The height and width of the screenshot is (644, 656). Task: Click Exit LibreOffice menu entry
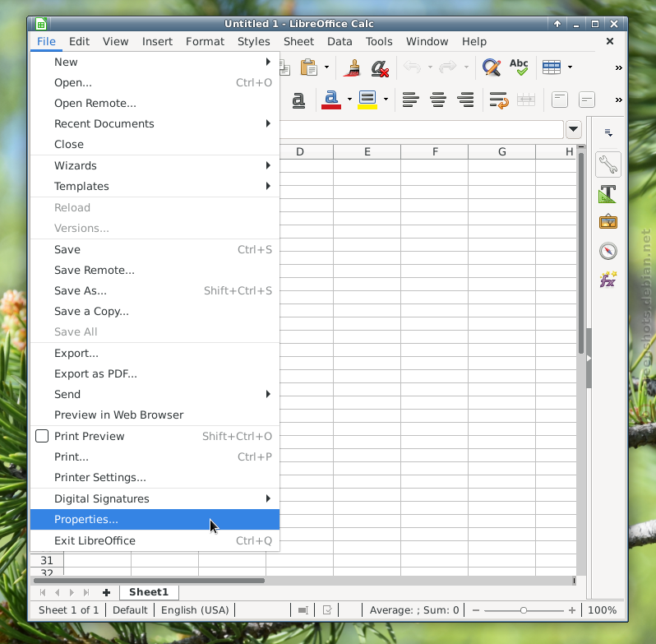coord(155,540)
